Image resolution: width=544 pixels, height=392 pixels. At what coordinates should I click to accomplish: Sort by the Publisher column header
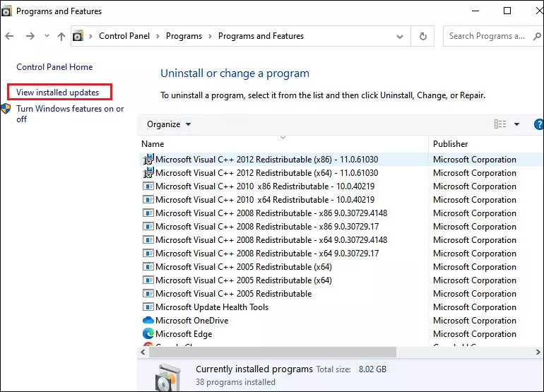[450, 144]
